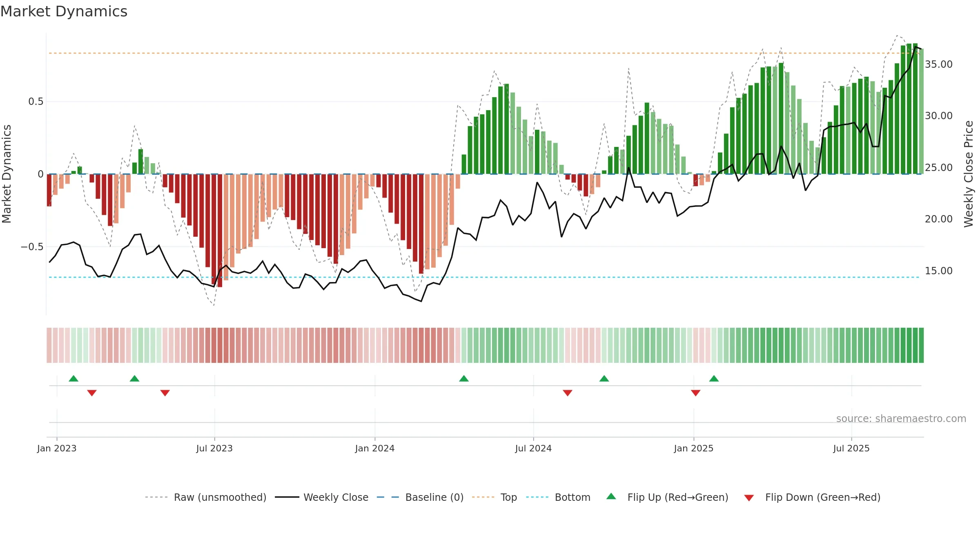Image resolution: width=980 pixels, height=551 pixels.
Task: Click the 25.00 price axis label
Action: (939, 168)
